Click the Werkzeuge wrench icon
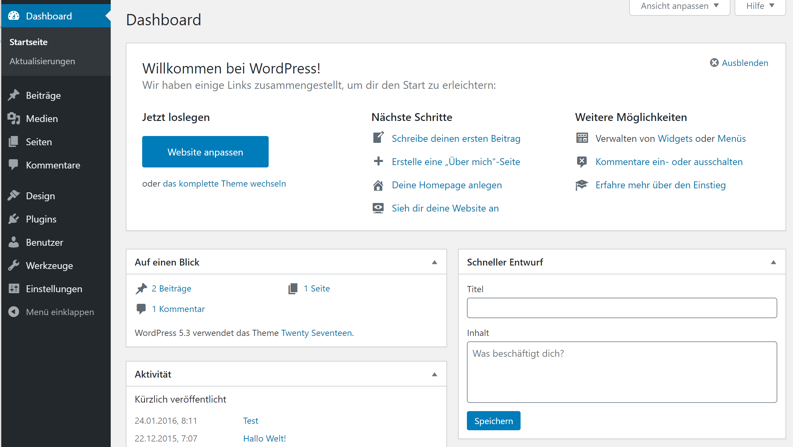The height and width of the screenshot is (447, 793). tap(14, 265)
